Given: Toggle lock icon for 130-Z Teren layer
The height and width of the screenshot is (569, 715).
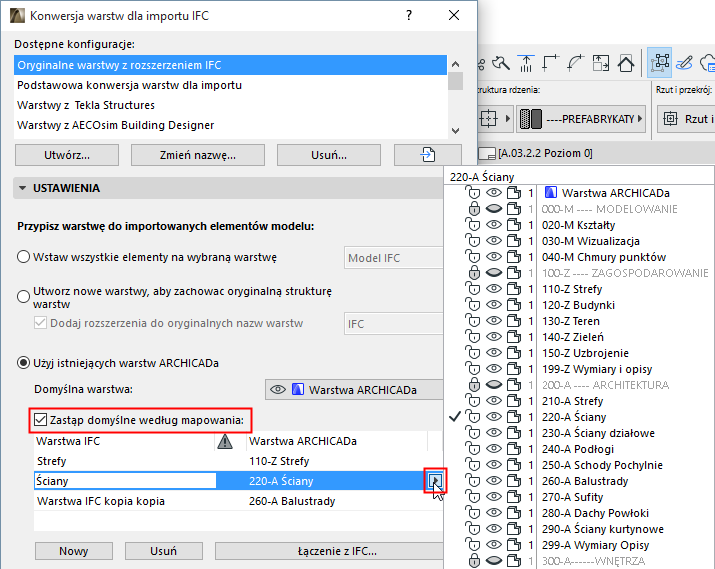Looking at the screenshot, I should pyautogui.click(x=473, y=321).
